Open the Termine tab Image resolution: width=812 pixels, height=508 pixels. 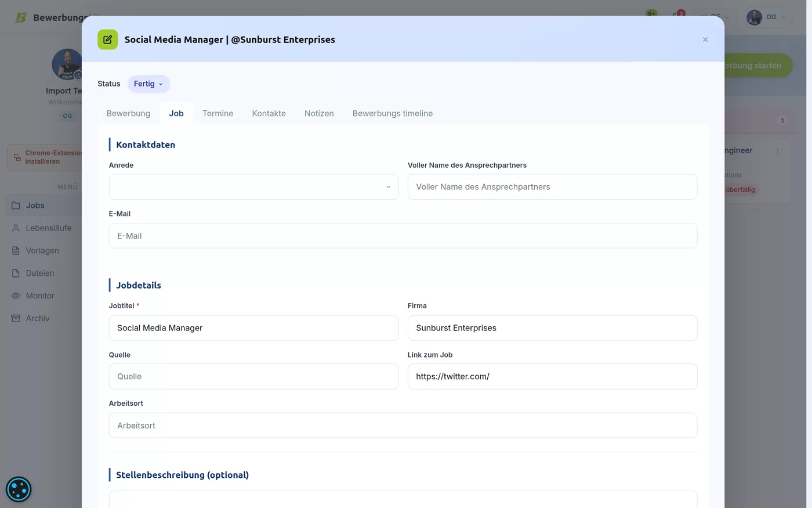(x=217, y=113)
